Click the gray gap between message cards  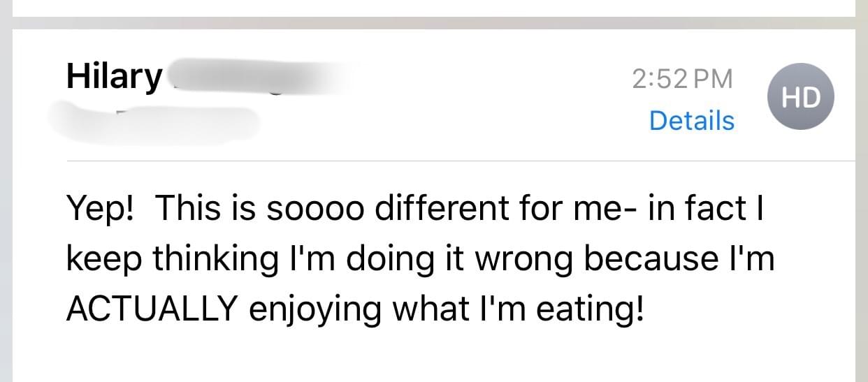[434, 22]
